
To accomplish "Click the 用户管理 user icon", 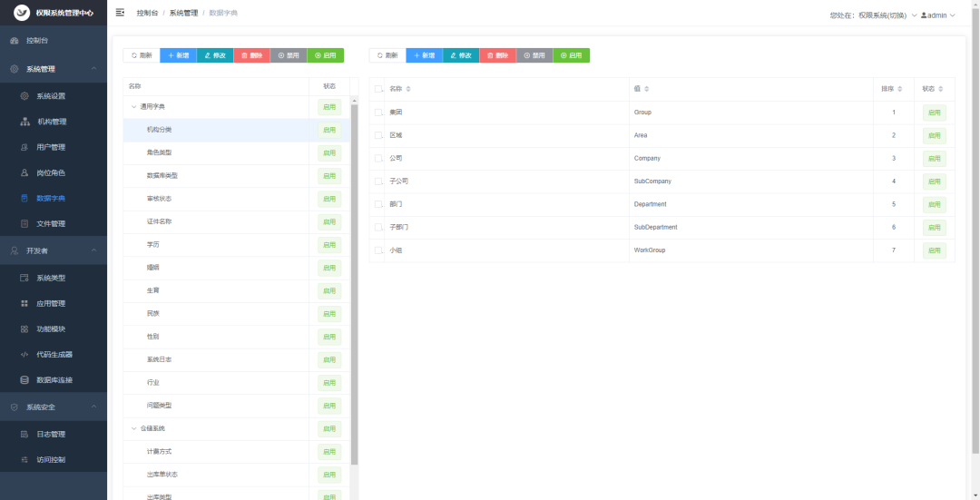I will [24, 148].
